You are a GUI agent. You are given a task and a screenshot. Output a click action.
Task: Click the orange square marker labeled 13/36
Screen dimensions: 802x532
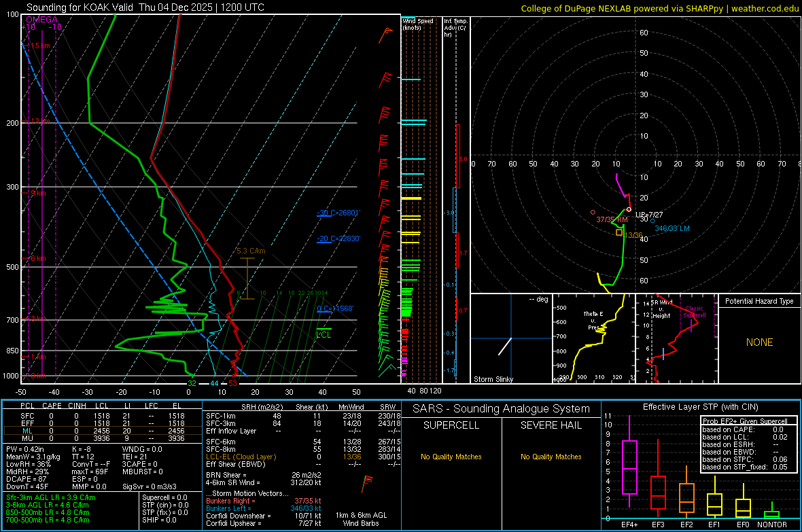619,233
